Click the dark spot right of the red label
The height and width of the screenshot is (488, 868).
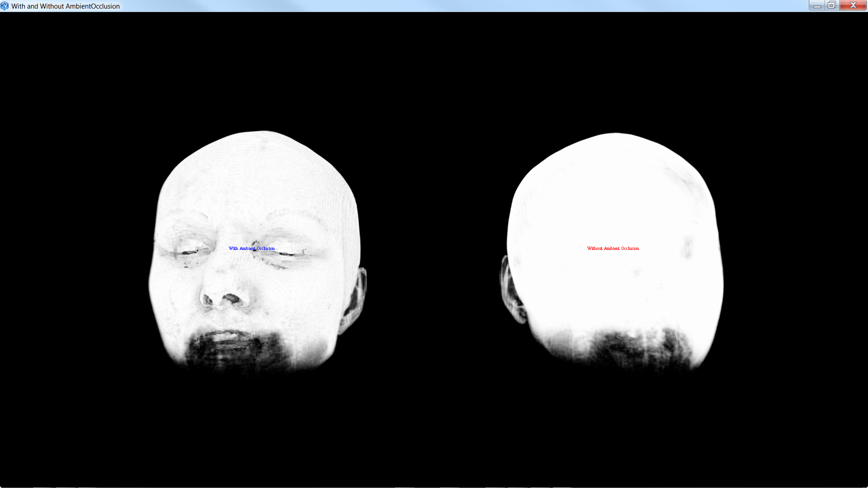[x=688, y=246]
